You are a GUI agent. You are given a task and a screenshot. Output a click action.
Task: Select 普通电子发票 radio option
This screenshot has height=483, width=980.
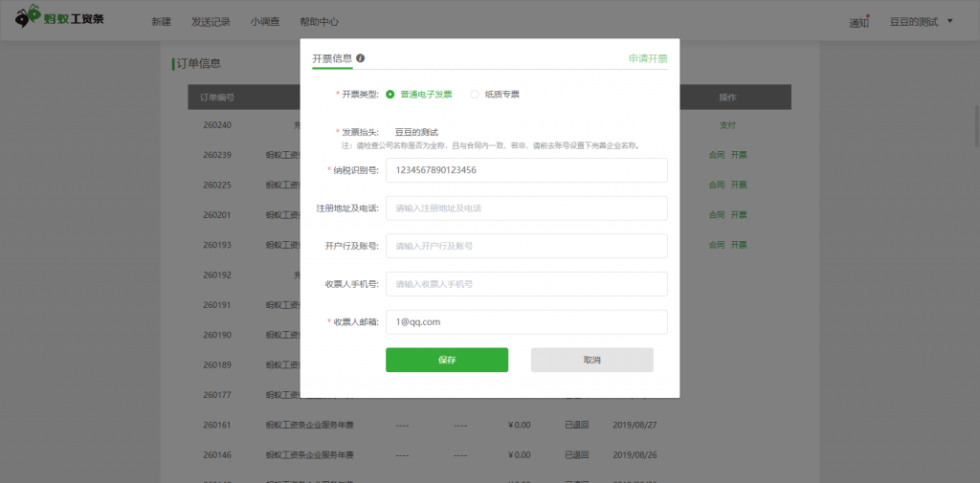tap(390, 95)
